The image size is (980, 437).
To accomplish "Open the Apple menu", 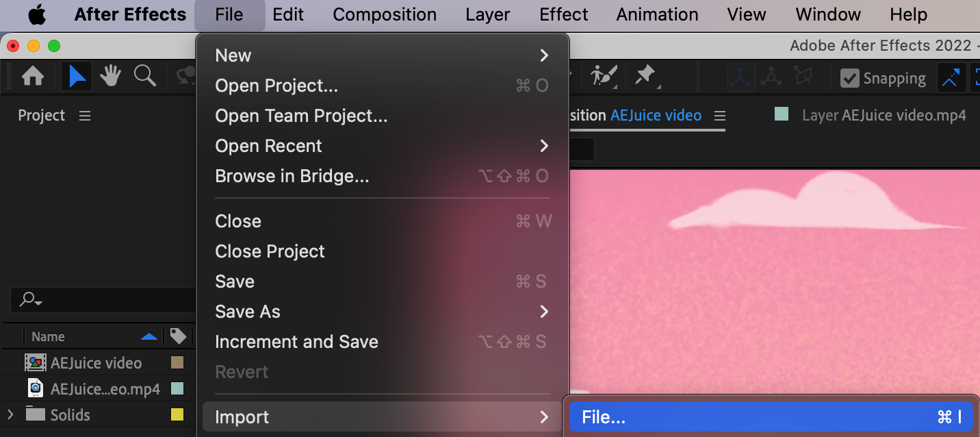I will pos(37,15).
